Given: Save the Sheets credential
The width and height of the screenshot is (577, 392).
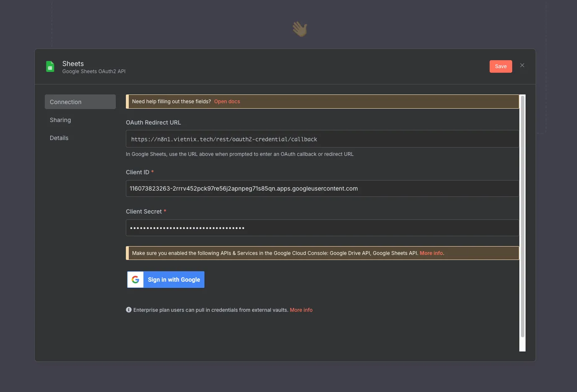Looking at the screenshot, I should (501, 66).
